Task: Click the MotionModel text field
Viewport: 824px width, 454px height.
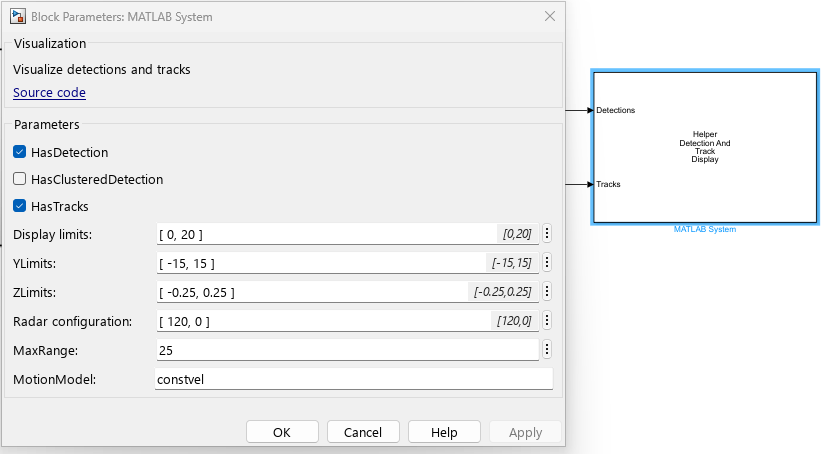Action: tap(353, 380)
